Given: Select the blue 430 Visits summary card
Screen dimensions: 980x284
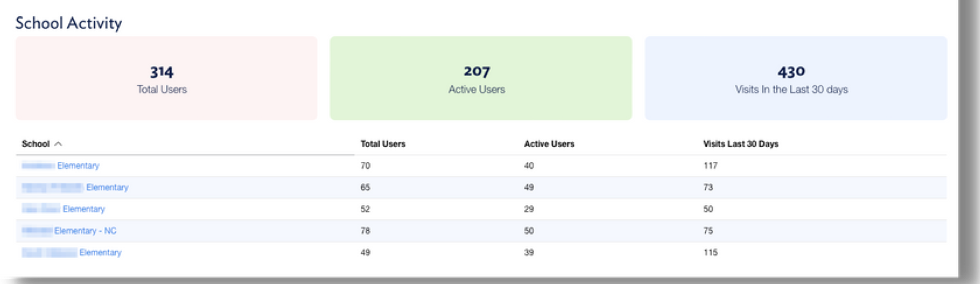Looking at the screenshot, I should pyautogui.click(x=795, y=78).
